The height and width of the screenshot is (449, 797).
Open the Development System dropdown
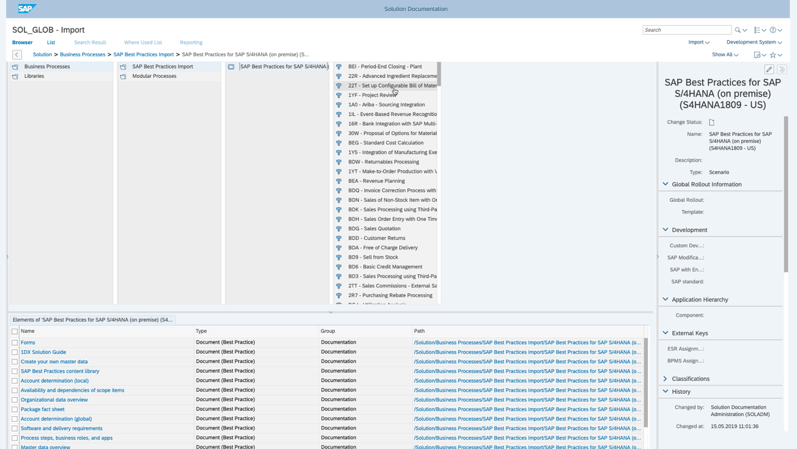[754, 42]
